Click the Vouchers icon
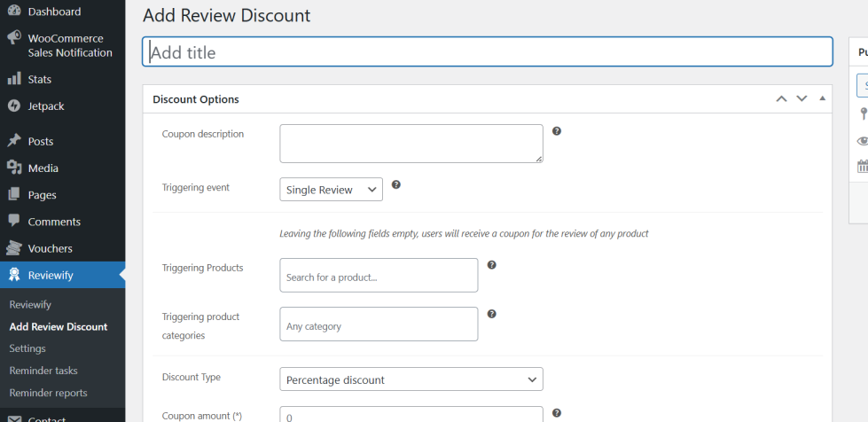The image size is (868, 422). 14,247
